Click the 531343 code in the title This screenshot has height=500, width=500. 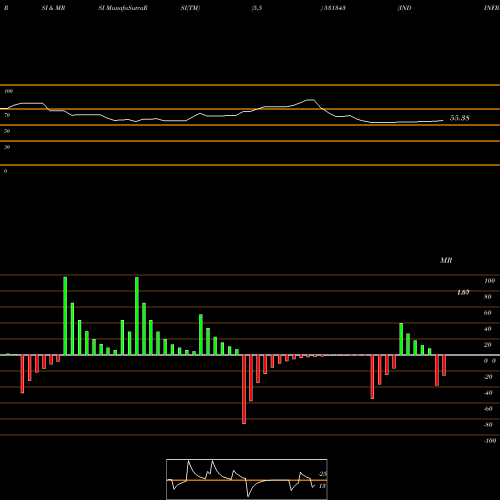point(334,8)
